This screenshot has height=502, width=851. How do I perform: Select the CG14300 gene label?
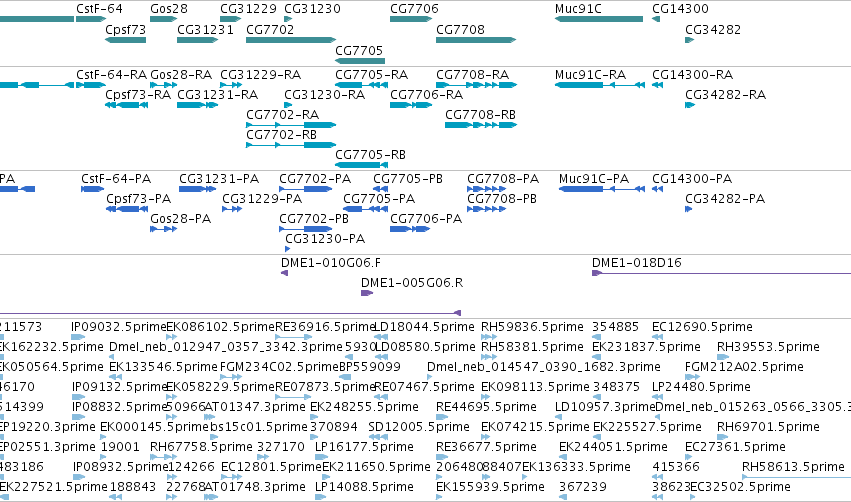coord(680,9)
